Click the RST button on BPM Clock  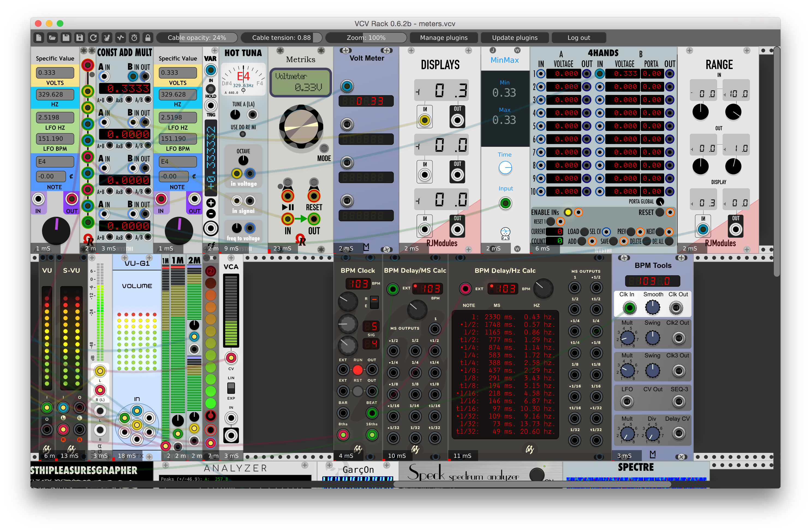pyautogui.click(x=357, y=391)
